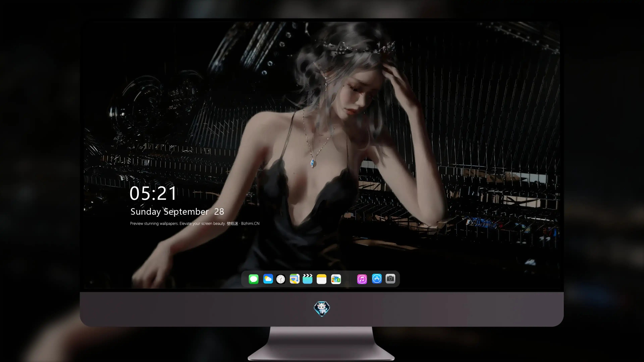Open the Messages app in the dock
644x362 pixels.
(x=254, y=279)
